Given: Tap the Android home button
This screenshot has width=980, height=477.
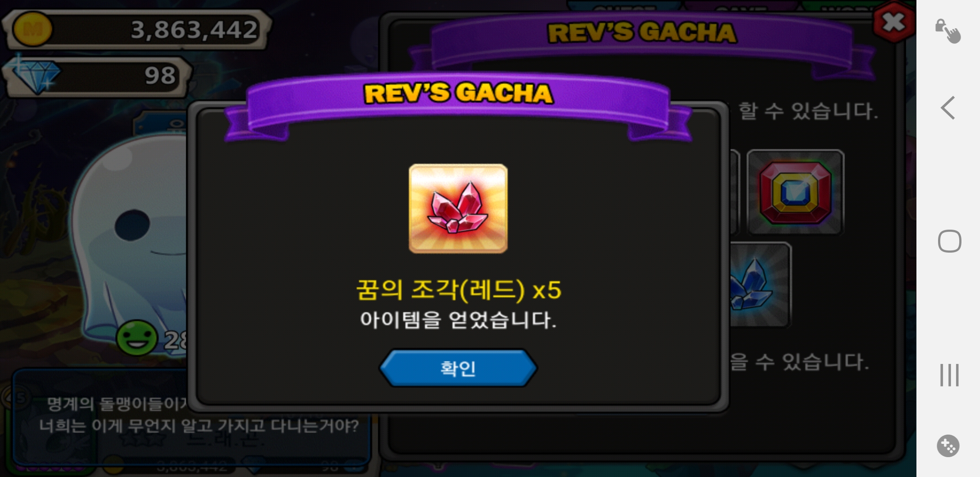Looking at the screenshot, I should tap(950, 241).
